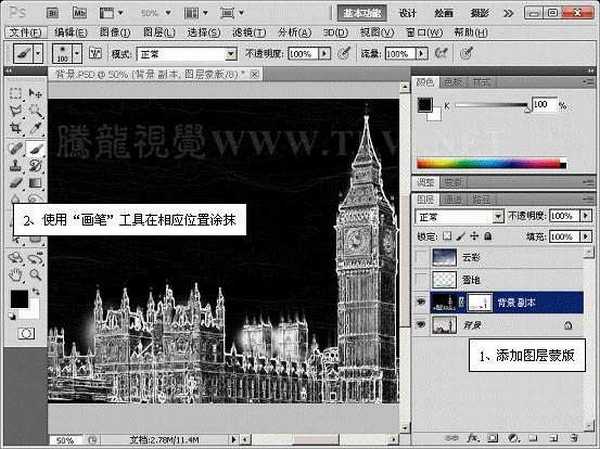Click the foreground color swatch in the toolbox
The image size is (600, 449).
coord(20,299)
